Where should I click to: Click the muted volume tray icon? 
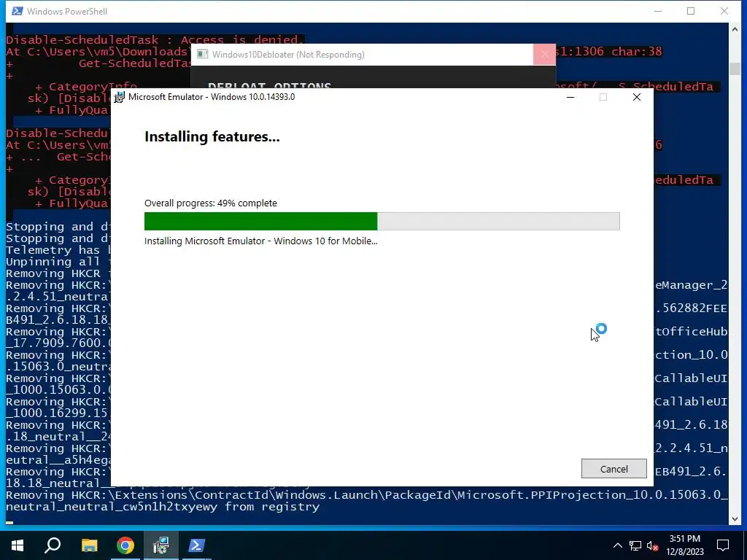click(652, 545)
